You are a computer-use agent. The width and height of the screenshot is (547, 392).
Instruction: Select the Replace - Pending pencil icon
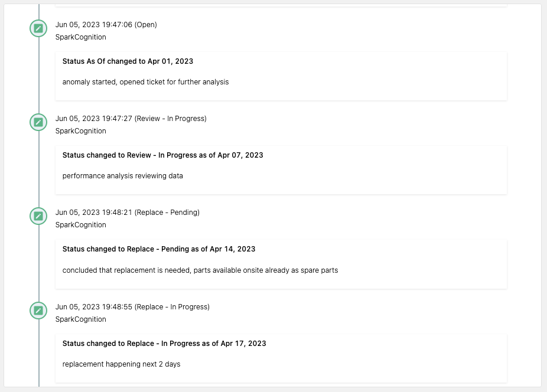38,216
